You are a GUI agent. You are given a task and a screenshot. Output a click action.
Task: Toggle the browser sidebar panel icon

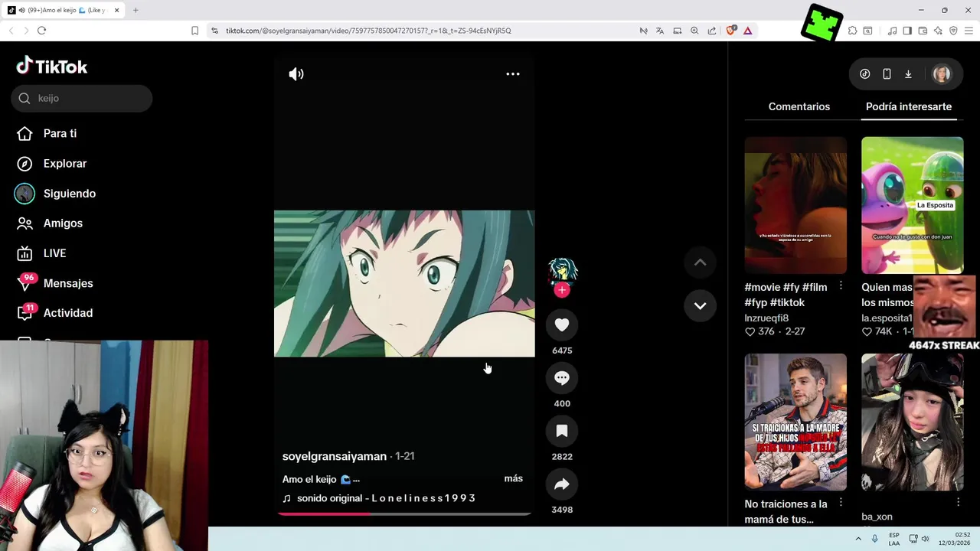[x=907, y=31]
